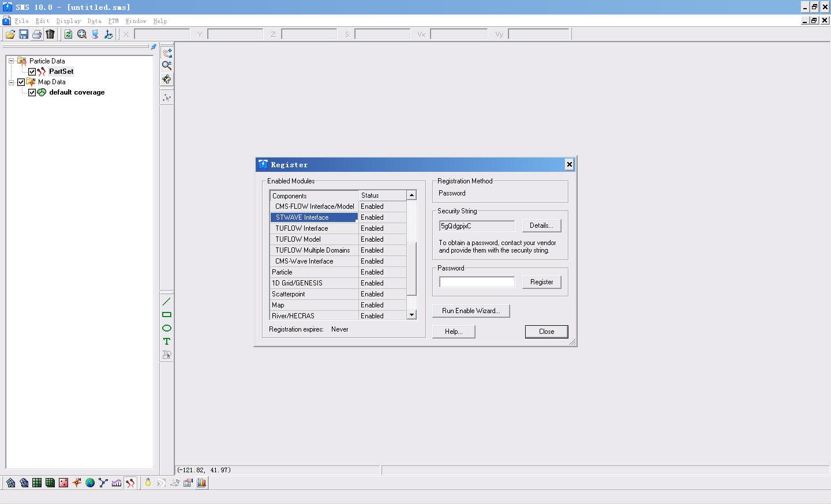831x504 pixels.
Task: Open the Data menu
Action: pyautogui.click(x=94, y=21)
